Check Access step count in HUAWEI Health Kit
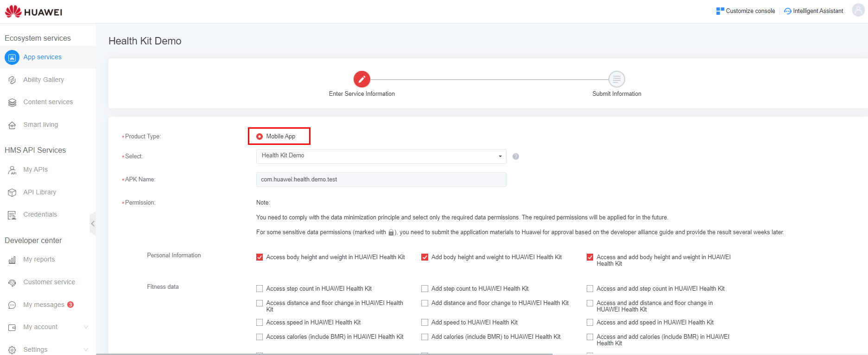 pyautogui.click(x=260, y=289)
